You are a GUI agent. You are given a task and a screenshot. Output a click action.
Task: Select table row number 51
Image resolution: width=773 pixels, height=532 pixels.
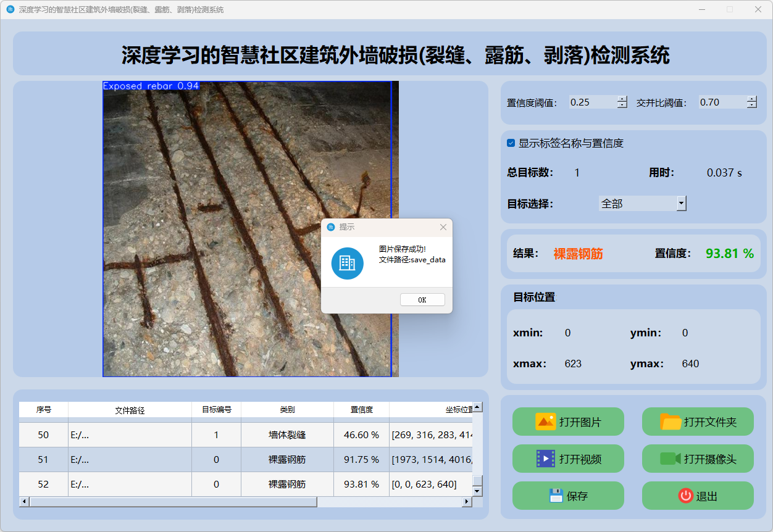[x=43, y=460]
